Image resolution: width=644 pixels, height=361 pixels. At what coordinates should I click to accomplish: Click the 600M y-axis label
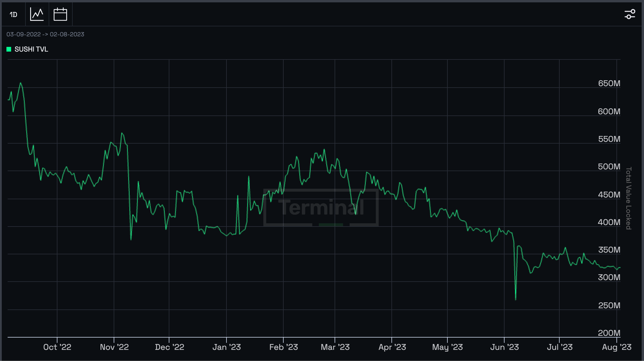(609, 112)
